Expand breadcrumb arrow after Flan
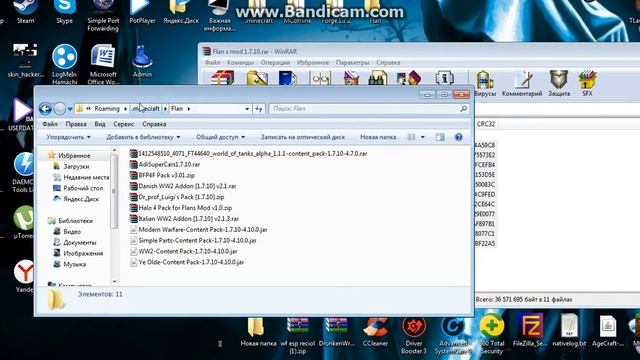 click(189, 109)
